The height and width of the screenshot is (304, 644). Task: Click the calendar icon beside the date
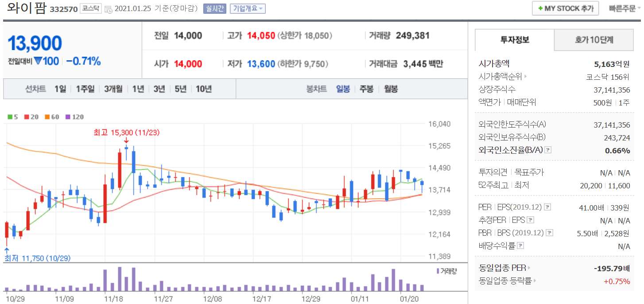pyautogui.click(x=109, y=9)
